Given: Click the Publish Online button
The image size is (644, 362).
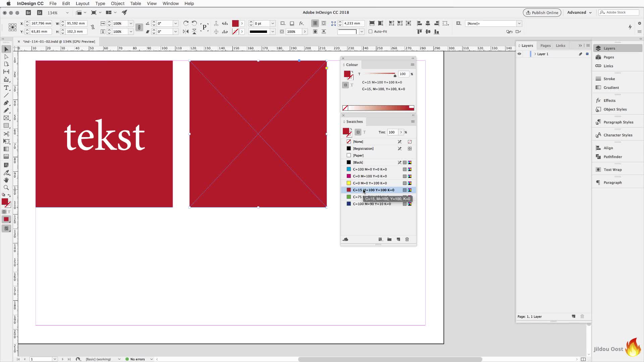Looking at the screenshot, I should [542, 13].
